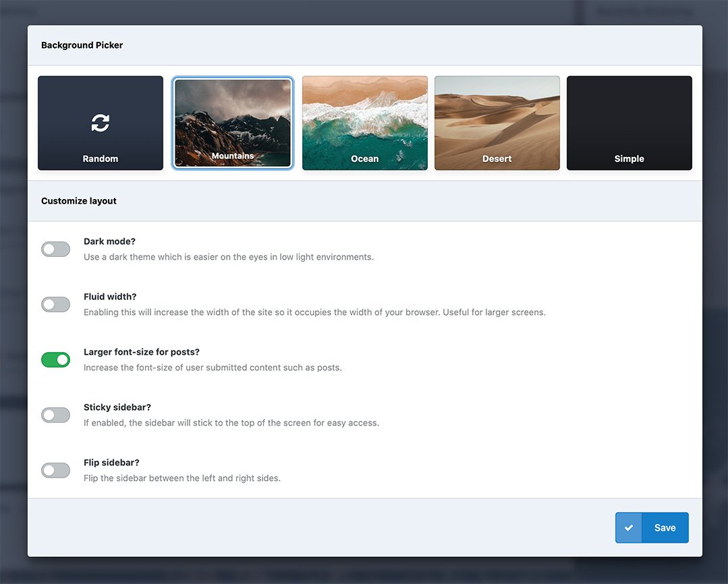
Task: Click the "Fluid width?" label text
Action: (x=110, y=297)
